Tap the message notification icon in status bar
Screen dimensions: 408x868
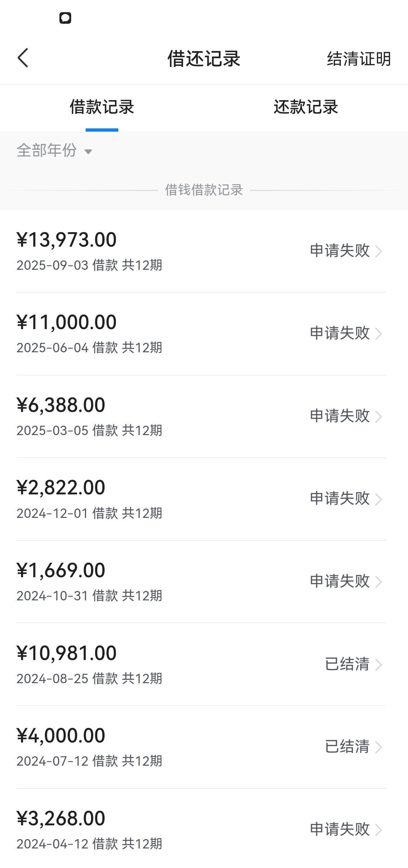point(65,18)
